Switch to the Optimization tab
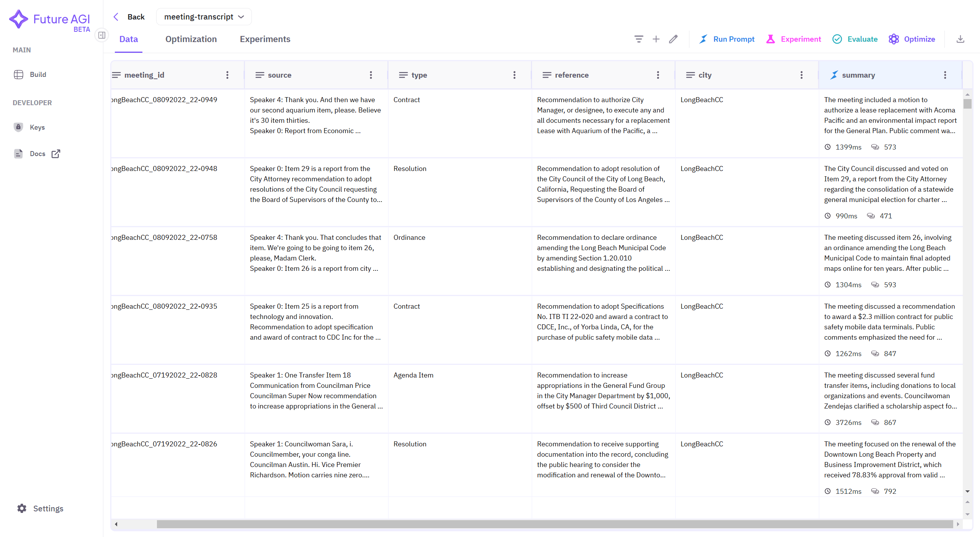The image size is (980, 537). [x=191, y=39]
